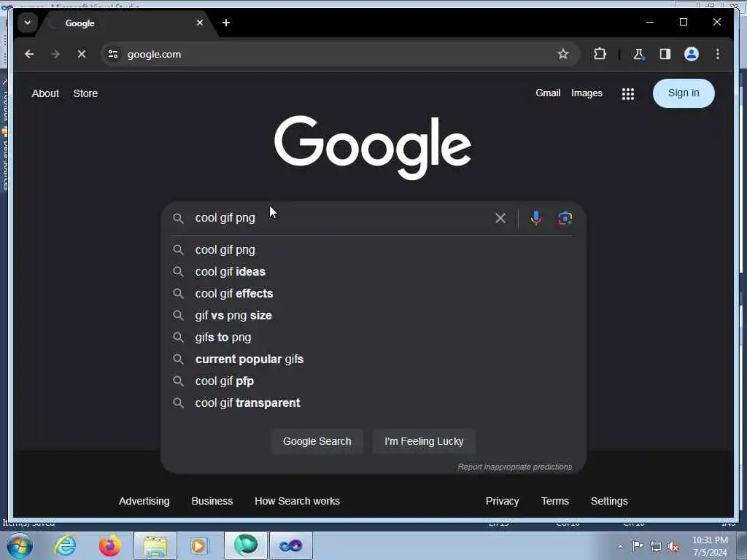Viewport: 747px width, 560px height.
Task: Open the Terms footer link
Action: [x=555, y=502]
